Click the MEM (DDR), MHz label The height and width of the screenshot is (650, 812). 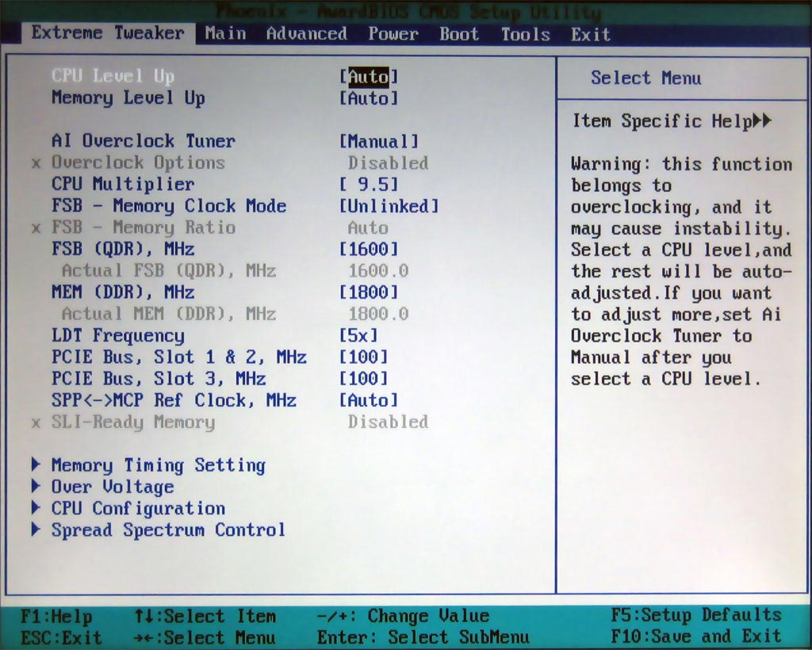(123, 292)
